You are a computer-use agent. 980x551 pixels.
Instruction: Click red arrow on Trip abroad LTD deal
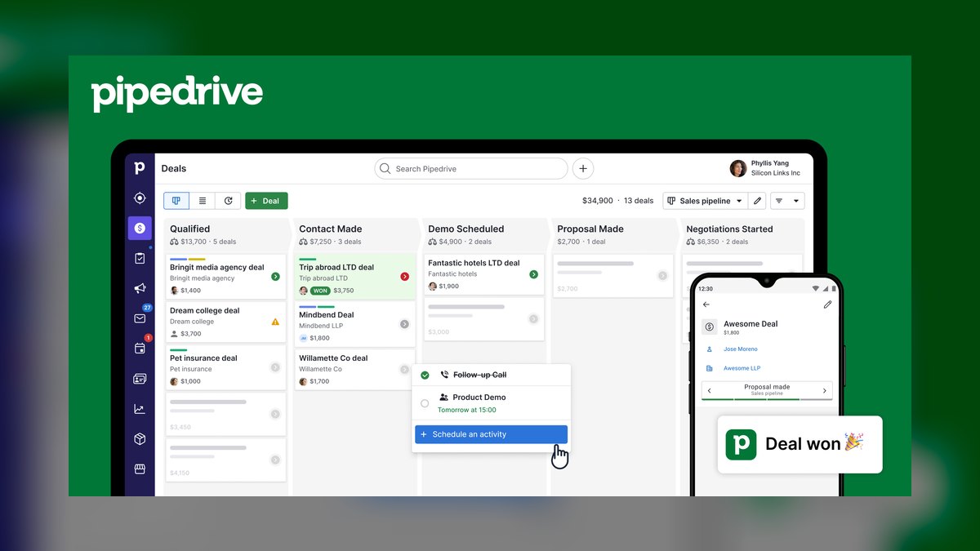coord(405,277)
